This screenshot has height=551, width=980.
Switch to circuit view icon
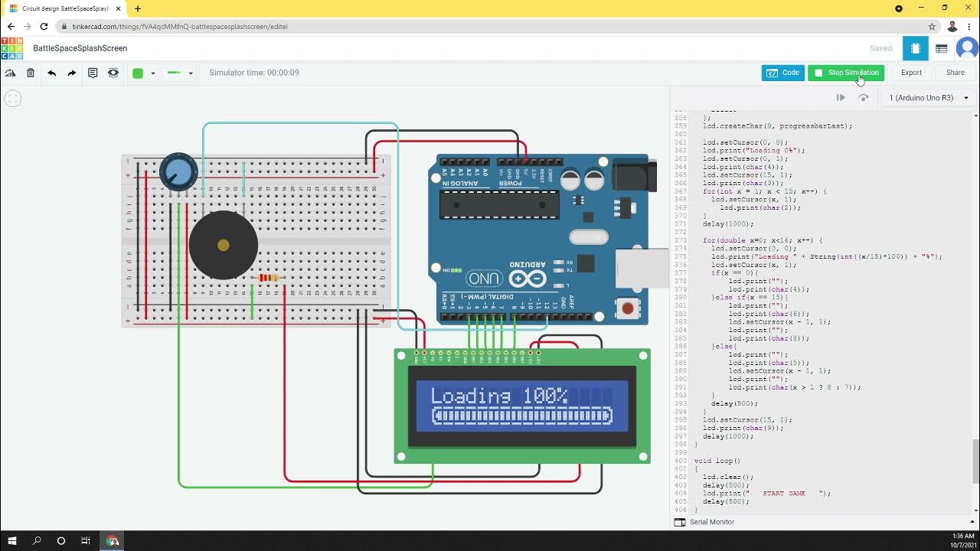click(915, 48)
